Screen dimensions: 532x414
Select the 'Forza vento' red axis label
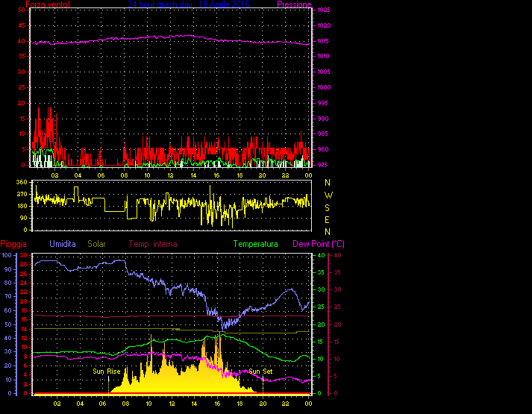[48, 4]
